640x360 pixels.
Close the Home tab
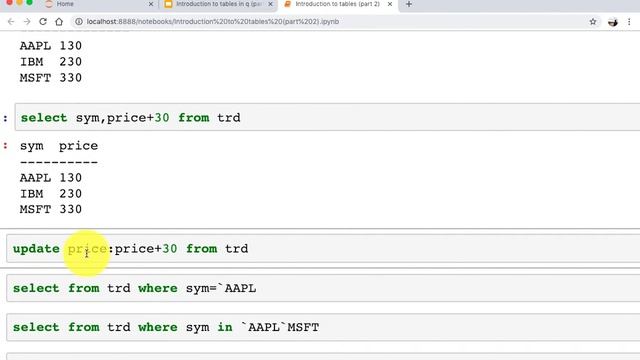(x=151, y=4)
